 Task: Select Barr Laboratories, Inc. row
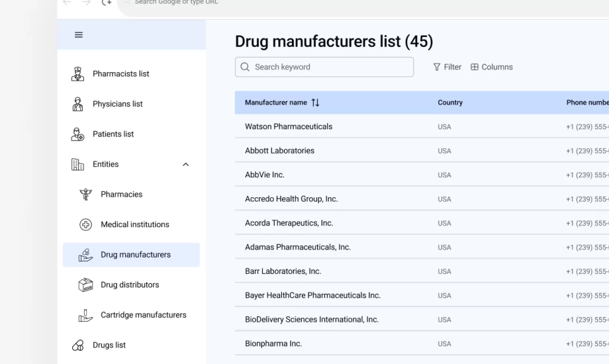422,271
